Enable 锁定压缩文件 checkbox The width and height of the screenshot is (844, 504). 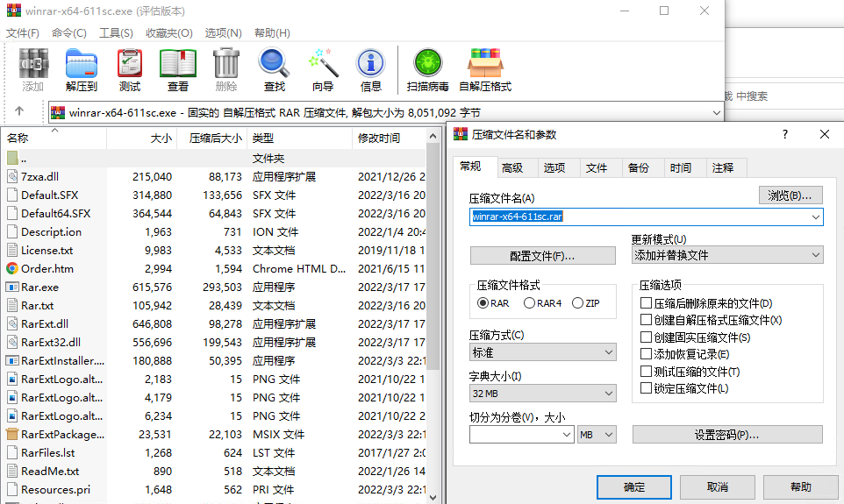coord(646,387)
